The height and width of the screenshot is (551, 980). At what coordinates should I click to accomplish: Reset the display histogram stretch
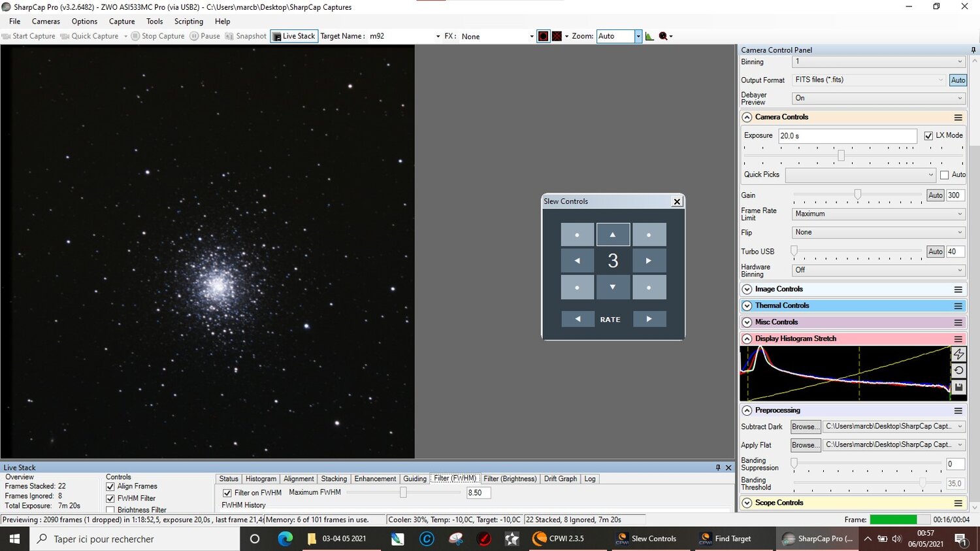(x=958, y=370)
